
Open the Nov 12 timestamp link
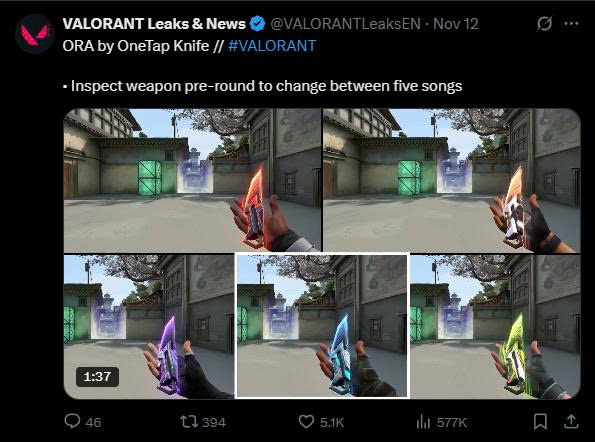(x=455, y=24)
